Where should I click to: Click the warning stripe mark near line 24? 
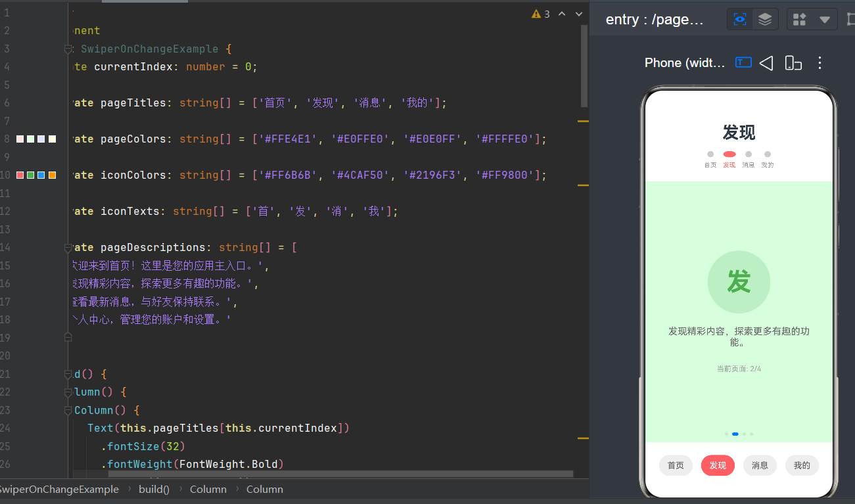[x=583, y=438]
